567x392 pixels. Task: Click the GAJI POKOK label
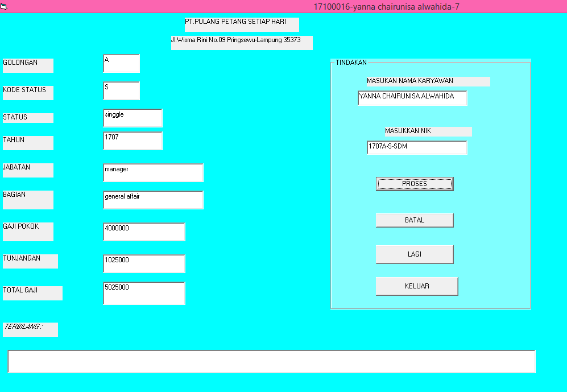pos(28,232)
